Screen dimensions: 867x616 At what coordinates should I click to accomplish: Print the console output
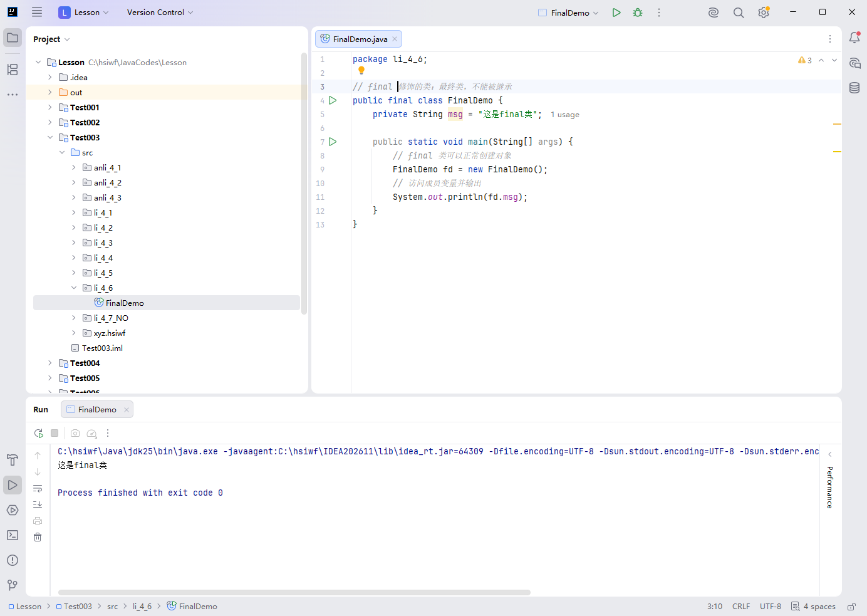click(38, 521)
